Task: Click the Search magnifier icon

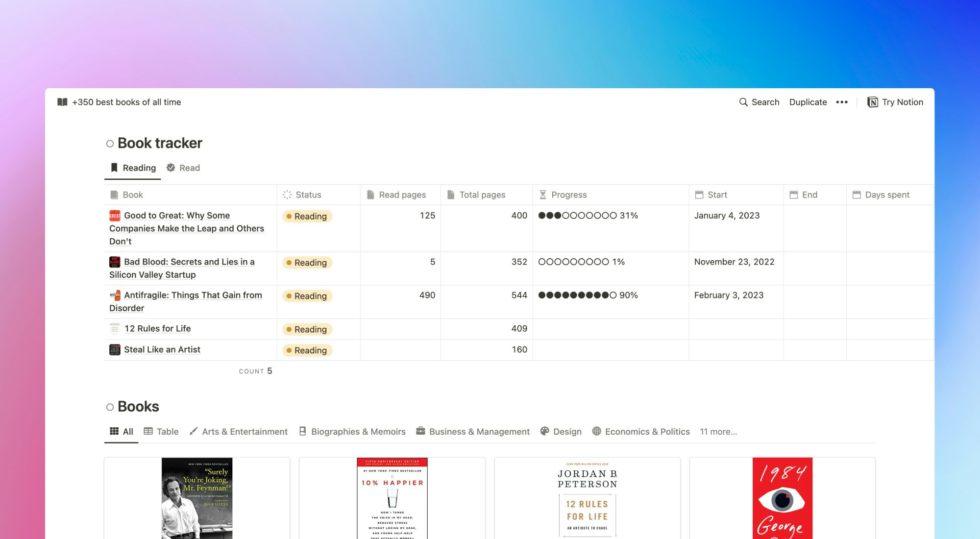Action: point(743,102)
